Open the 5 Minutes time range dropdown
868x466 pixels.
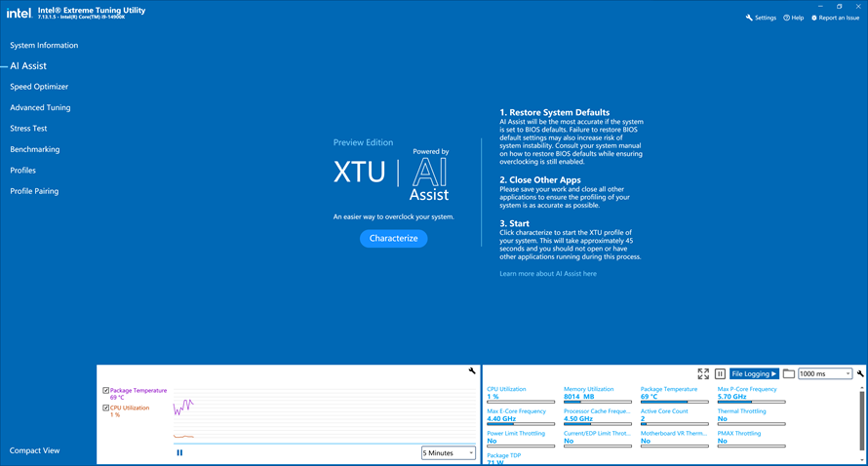click(x=449, y=452)
